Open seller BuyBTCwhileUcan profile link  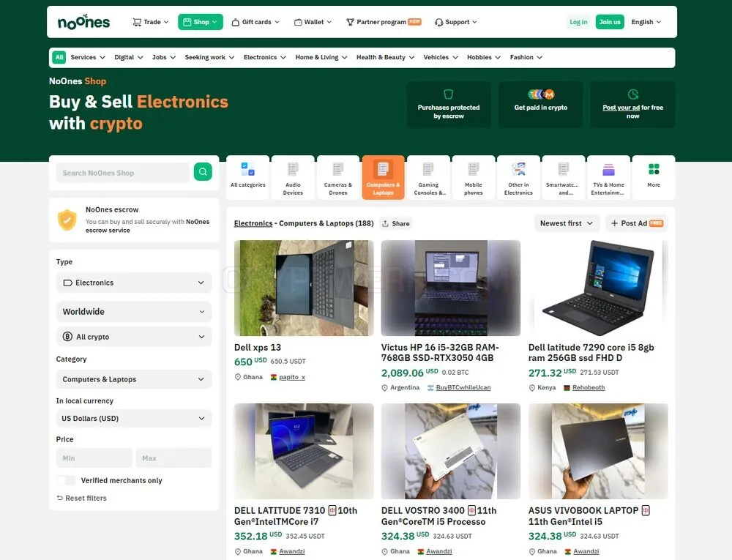pos(463,388)
